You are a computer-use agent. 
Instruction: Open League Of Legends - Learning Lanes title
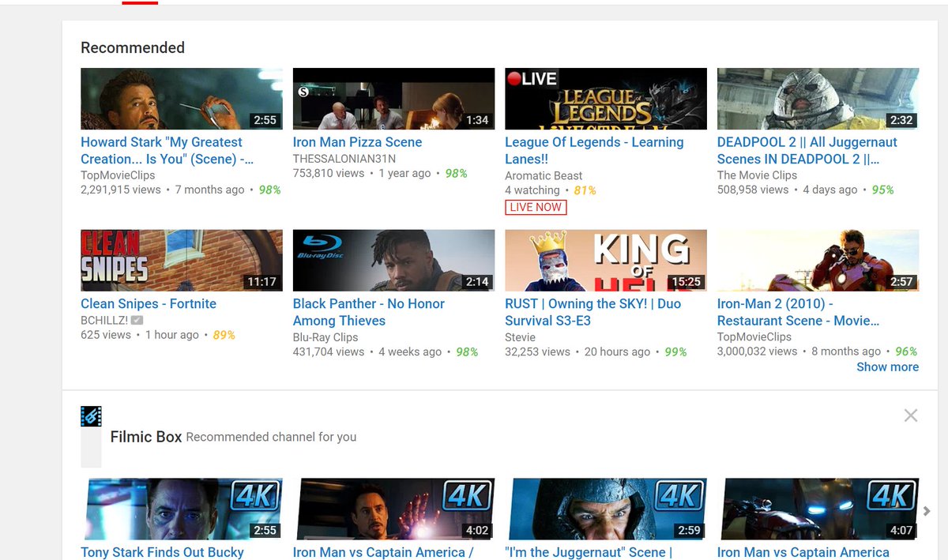[594, 150]
